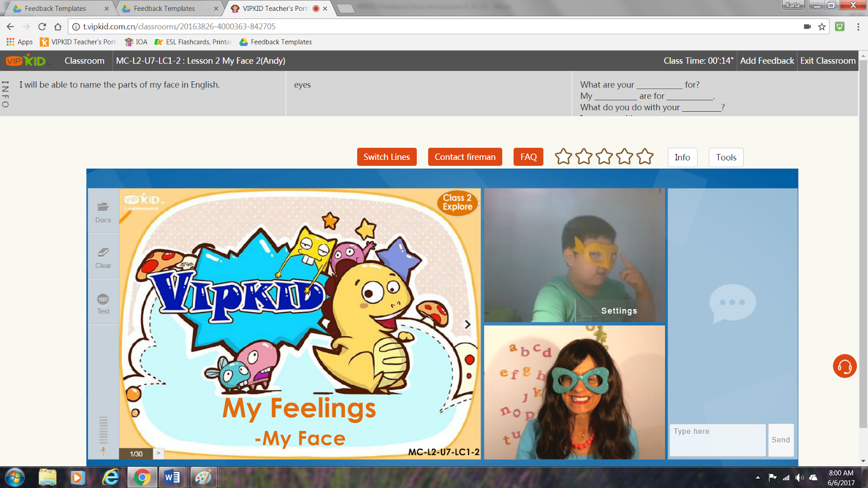Screen dimensions: 868x488
Task: Open the IOA bookmark
Action: 136,42
